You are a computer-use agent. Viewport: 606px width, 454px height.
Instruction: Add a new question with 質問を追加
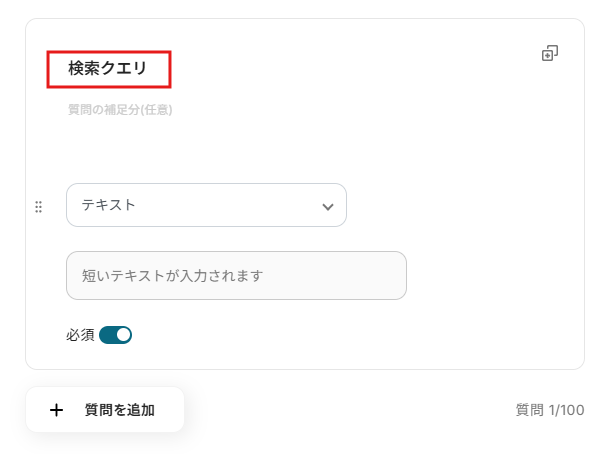click(106, 410)
